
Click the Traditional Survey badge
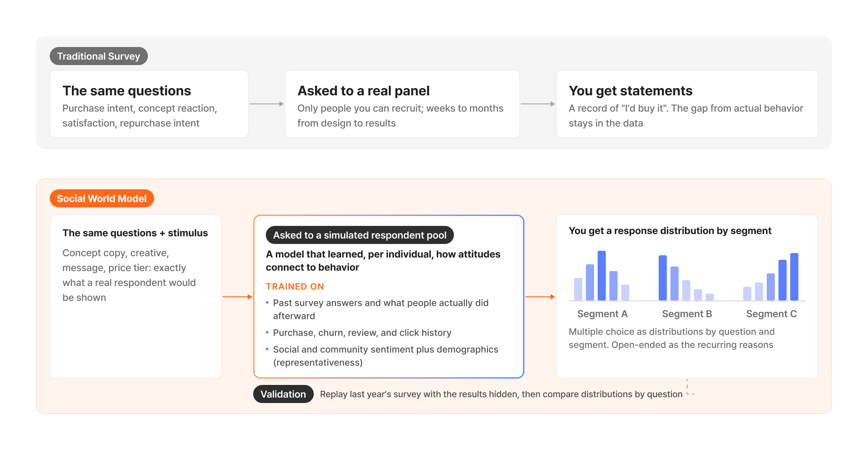coord(99,56)
